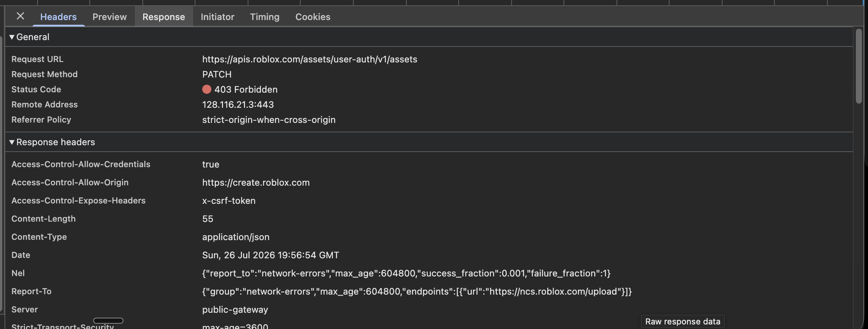Switch to the Initiator tab
Screen dimensions: 868x329
(217, 17)
